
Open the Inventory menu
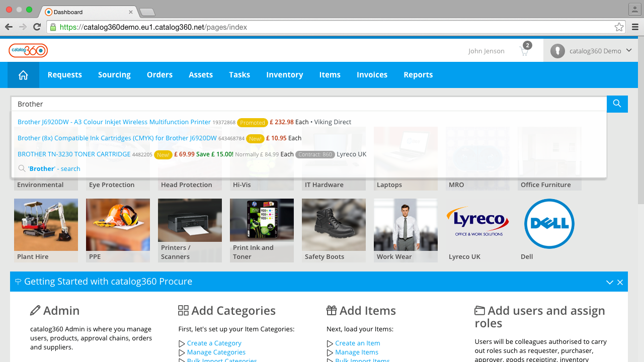tap(285, 75)
